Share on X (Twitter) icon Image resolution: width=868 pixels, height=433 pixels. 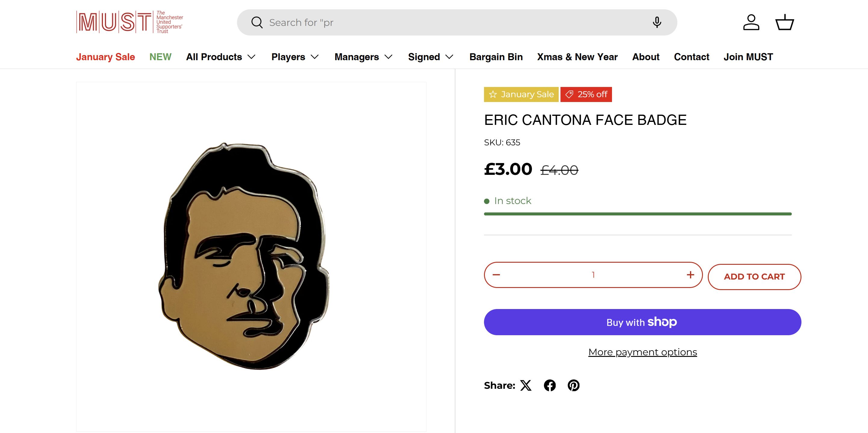pos(526,385)
